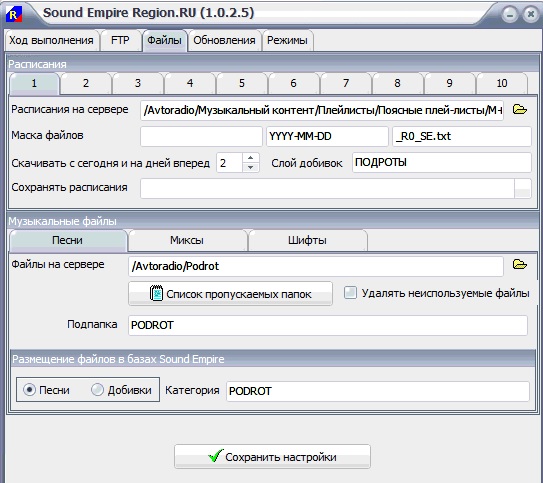Select the Песни radio button
The width and height of the screenshot is (543, 483).
pos(29,390)
